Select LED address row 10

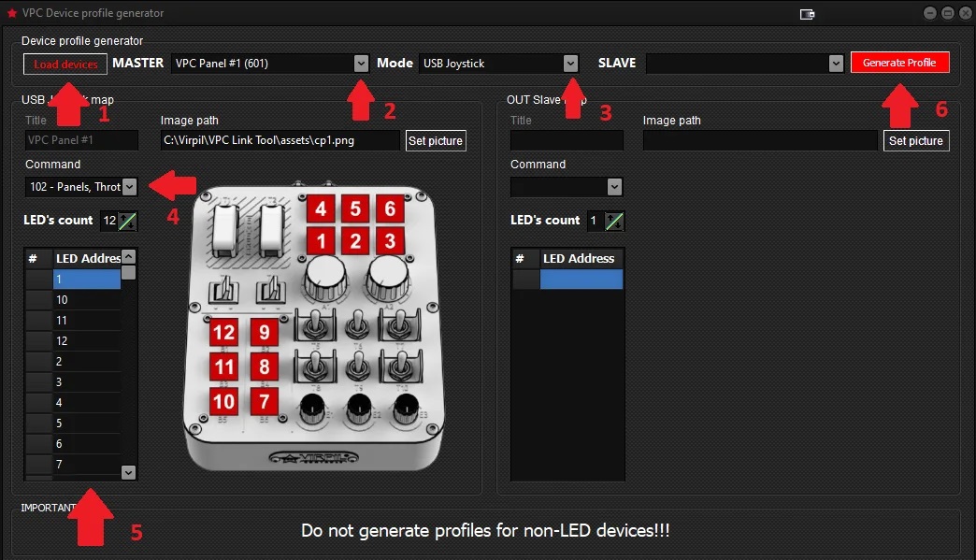coord(87,300)
